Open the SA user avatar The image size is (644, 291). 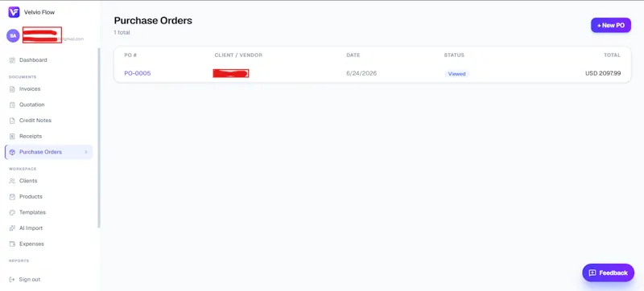coord(13,35)
